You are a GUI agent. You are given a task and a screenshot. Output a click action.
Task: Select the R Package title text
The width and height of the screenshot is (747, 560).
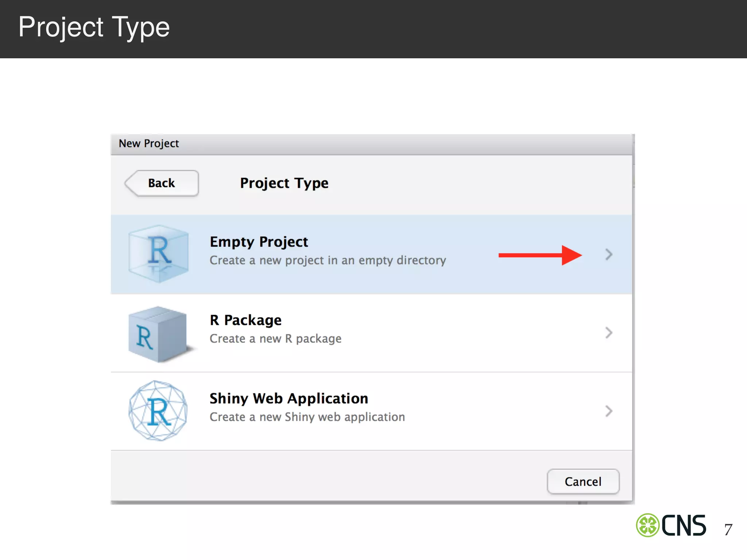(245, 320)
